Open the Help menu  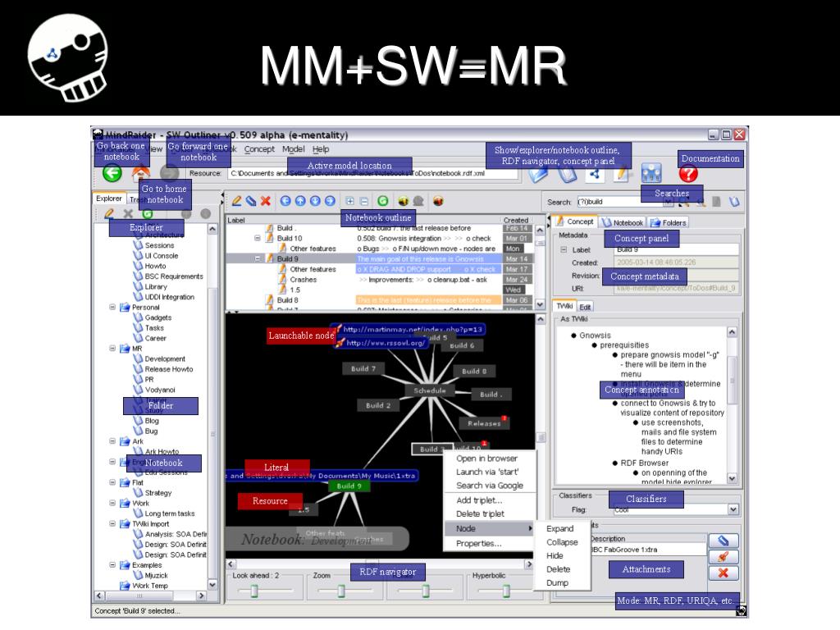click(321, 149)
